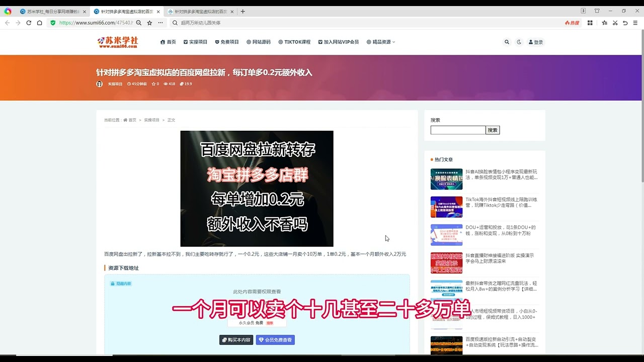Click the favorite star count icon
Image resolution: width=644 pixels, height=362 pixels.
click(155, 84)
